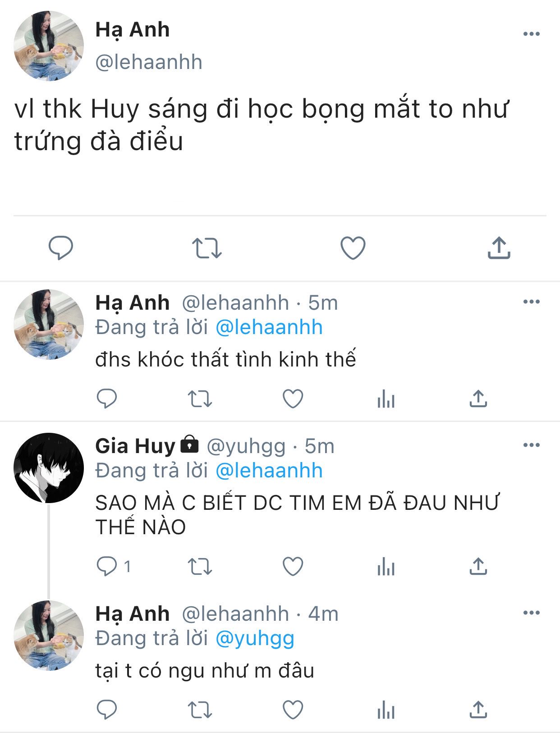Share the "tại t có ngu như m đâu" reply
This screenshot has height=733, width=560.
click(x=478, y=710)
